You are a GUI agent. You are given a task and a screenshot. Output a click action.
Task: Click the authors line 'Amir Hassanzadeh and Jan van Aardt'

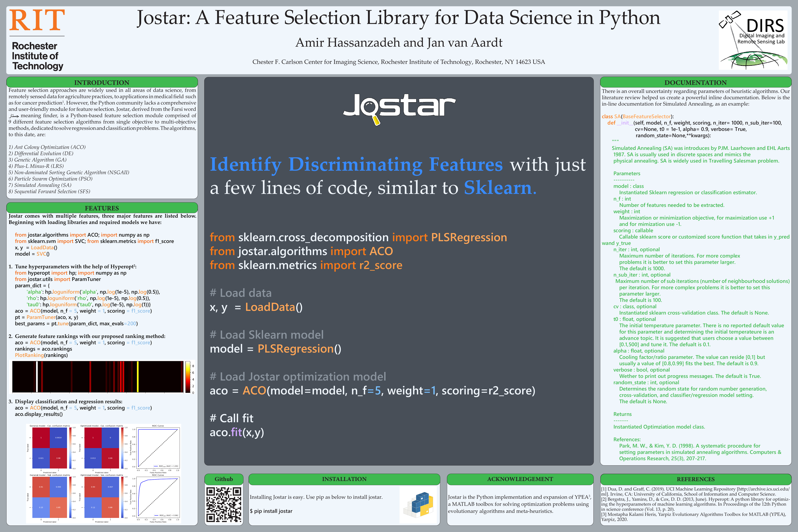click(399, 43)
